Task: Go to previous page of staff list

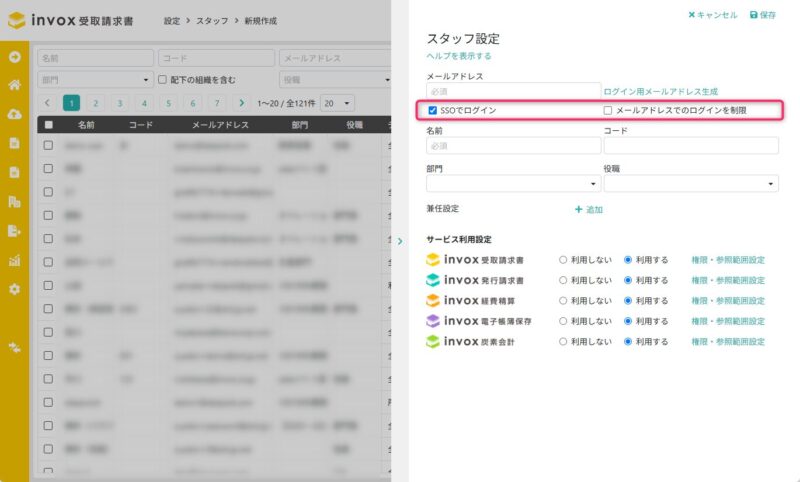Action: click(x=47, y=103)
